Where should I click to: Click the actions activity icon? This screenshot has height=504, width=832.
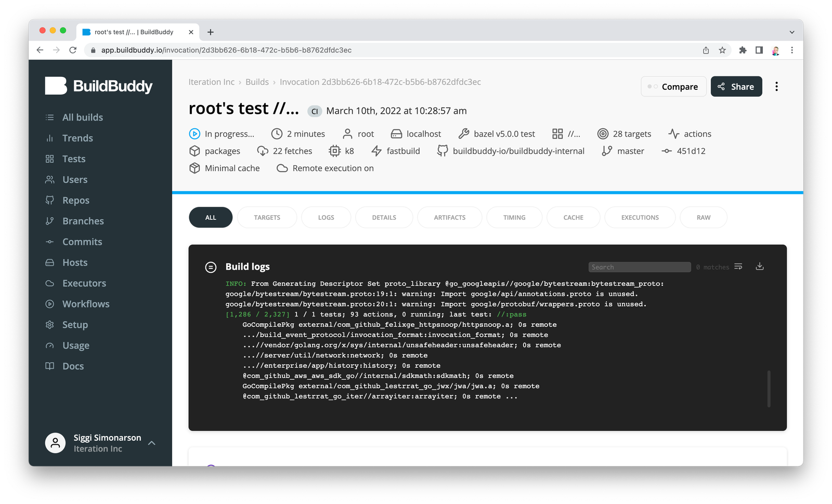[x=674, y=134]
